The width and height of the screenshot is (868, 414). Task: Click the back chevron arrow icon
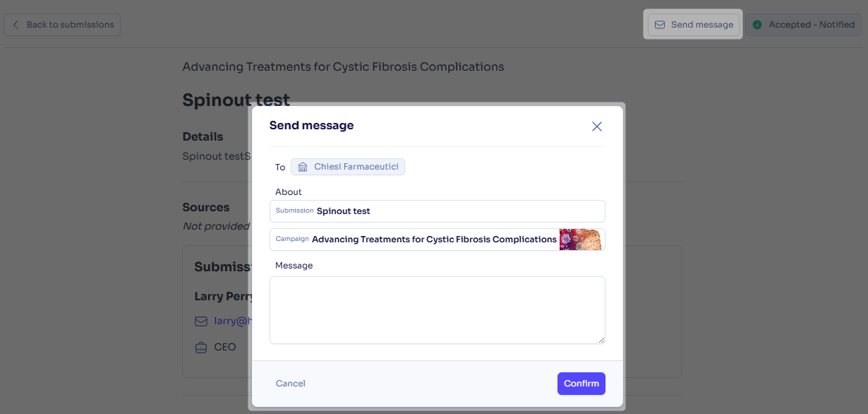point(16,25)
